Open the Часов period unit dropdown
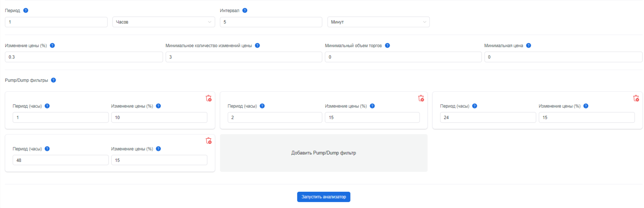644x208 pixels. [163, 22]
